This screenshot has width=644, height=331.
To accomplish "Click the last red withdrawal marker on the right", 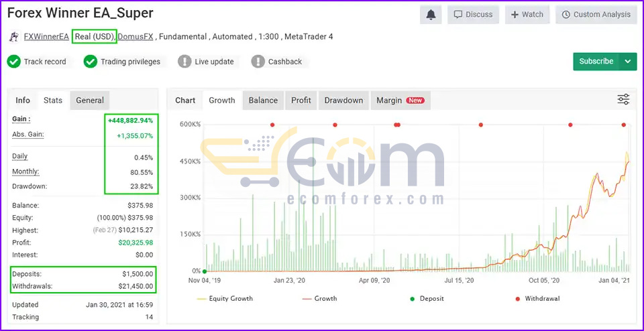I will [x=624, y=125].
